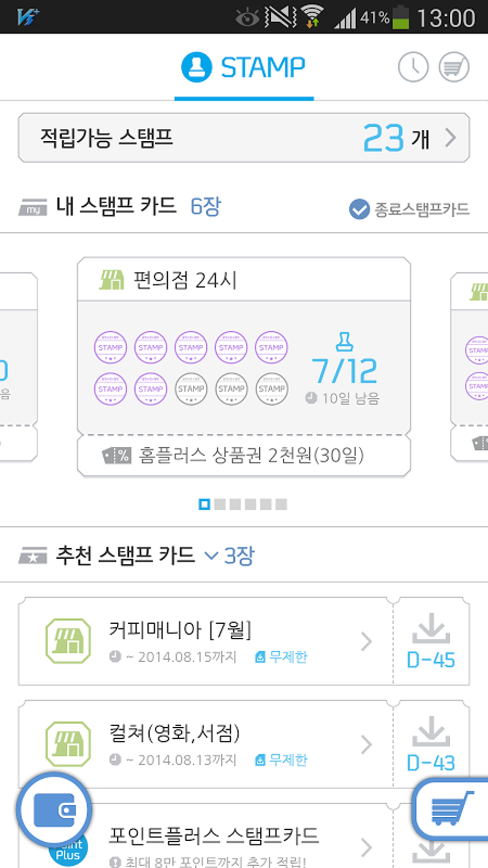Tap the 7/12 stamp progress counter
The image size is (488, 868).
coord(344,371)
